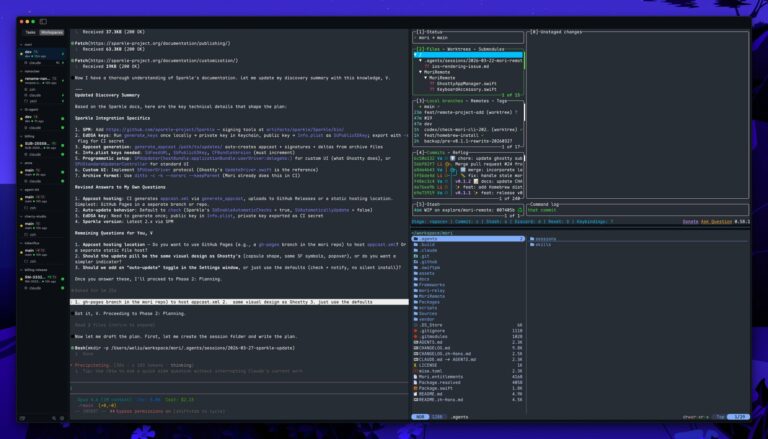The height and width of the screenshot is (439, 768).
Task: Select the SUB-2555... workspace row
Action: [42, 146]
